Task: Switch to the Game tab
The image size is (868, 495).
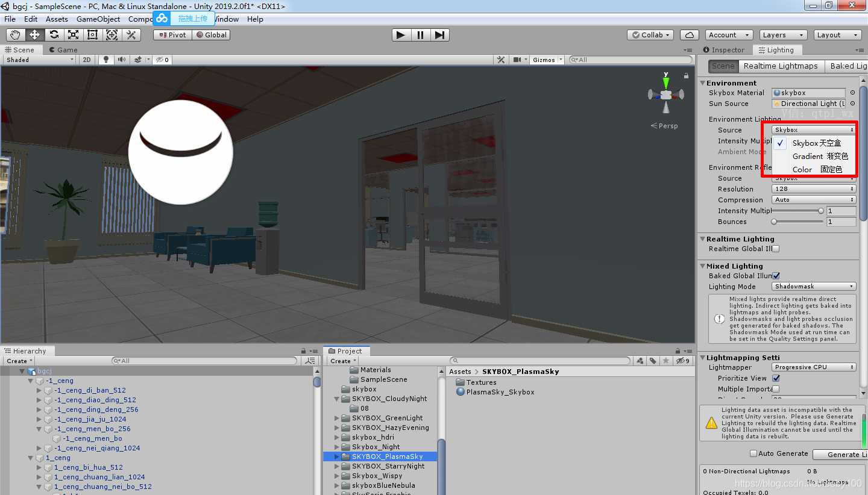Action: click(x=63, y=50)
